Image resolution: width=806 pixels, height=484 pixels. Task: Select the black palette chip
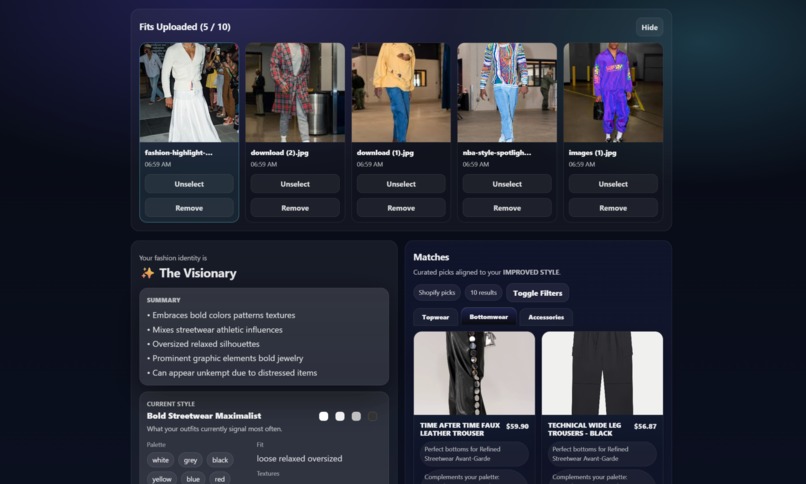(x=220, y=460)
